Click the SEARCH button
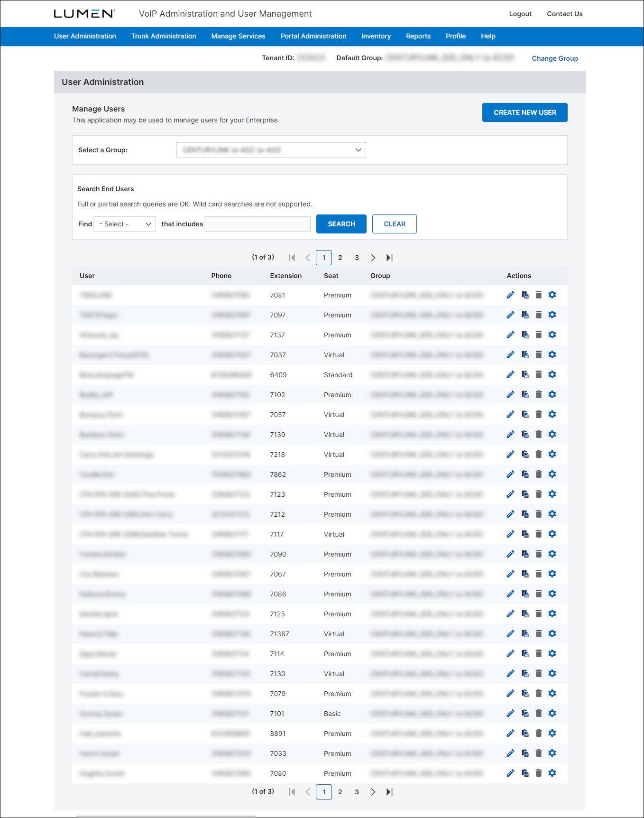This screenshot has width=644, height=818. (341, 224)
